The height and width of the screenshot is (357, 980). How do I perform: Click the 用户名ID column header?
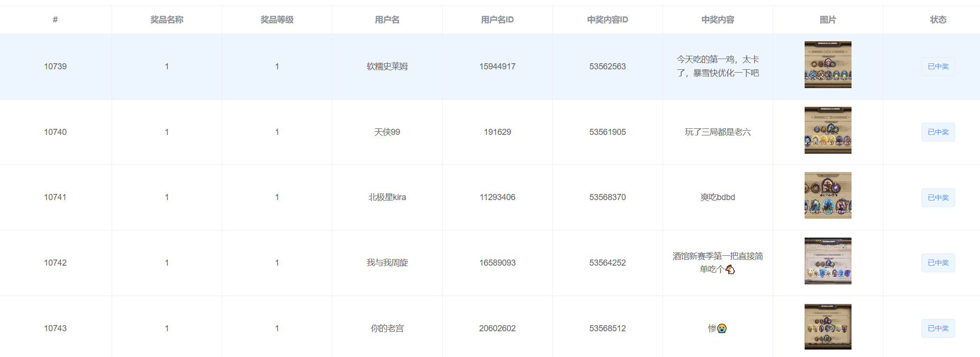(497, 20)
